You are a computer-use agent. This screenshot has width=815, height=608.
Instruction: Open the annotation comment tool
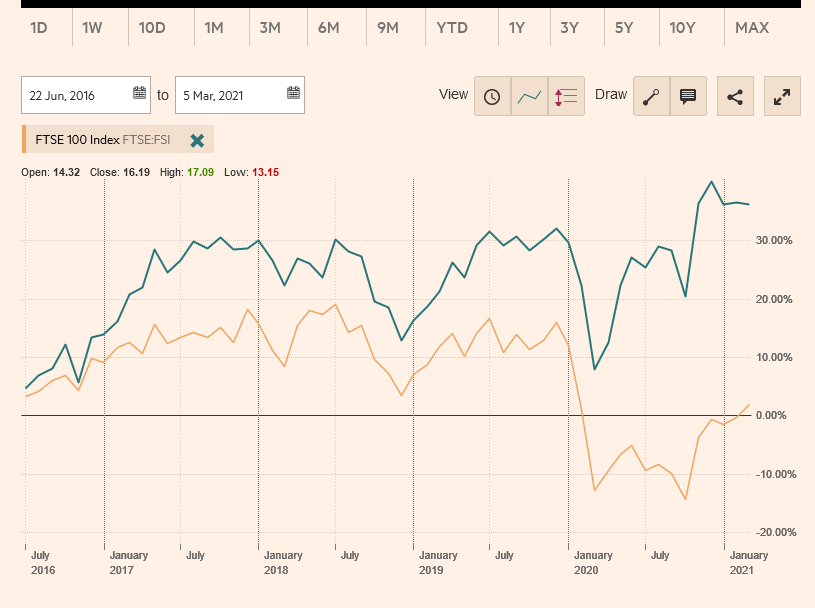pos(688,95)
